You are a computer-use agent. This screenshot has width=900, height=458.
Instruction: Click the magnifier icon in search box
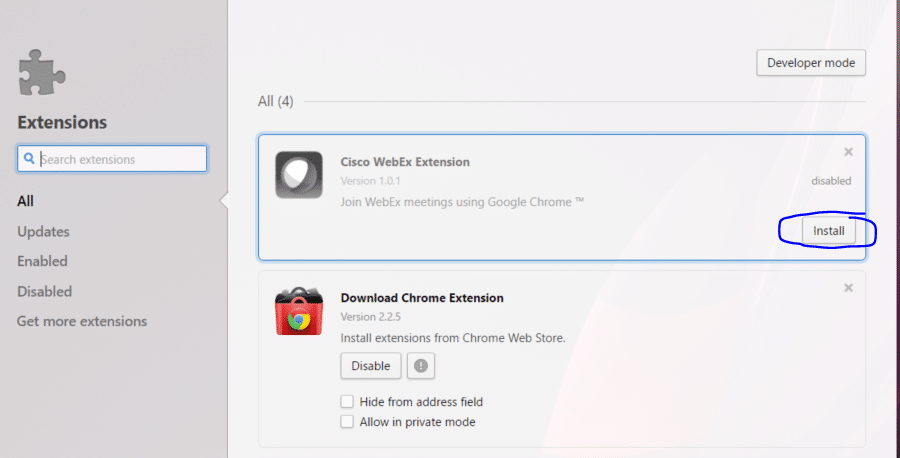29,158
